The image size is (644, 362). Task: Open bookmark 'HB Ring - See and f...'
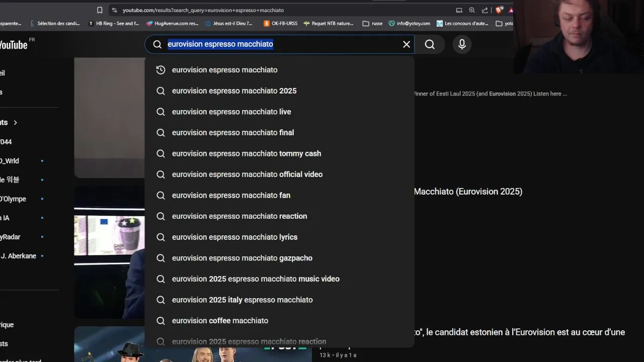[x=113, y=23]
